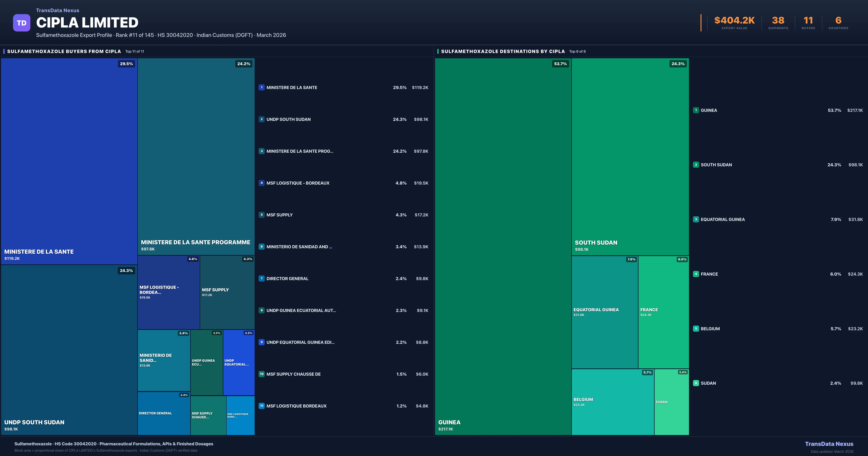Select the MSF SUPPLY treemap block
Viewport: 868px width, 456px height.
coord(227,292)
